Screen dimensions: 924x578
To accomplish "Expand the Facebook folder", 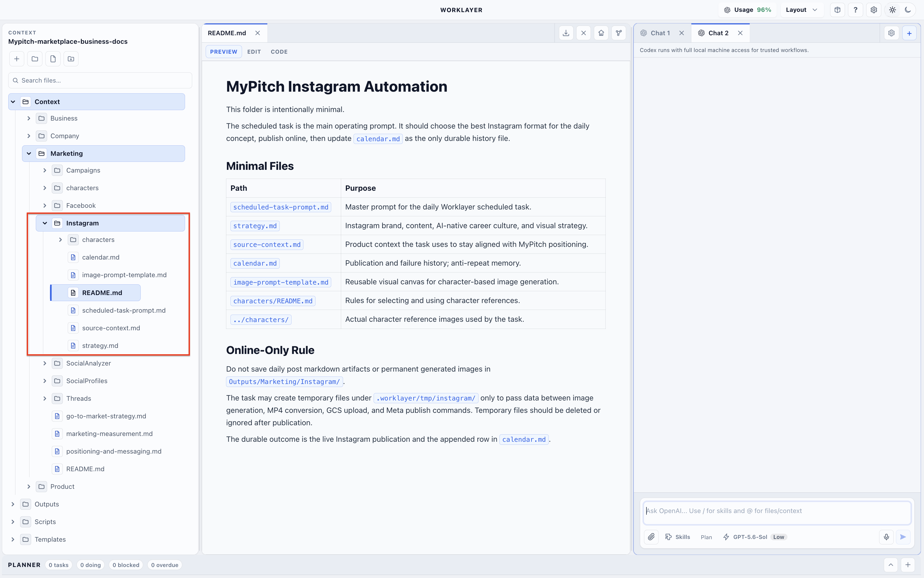I will click(45, 206).
